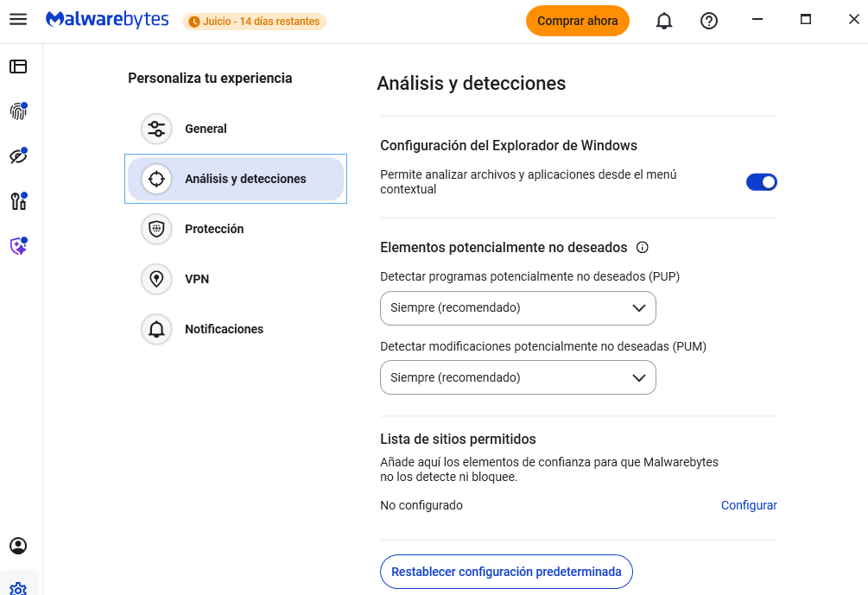The height and width of the screenshot is (595, 868).
Task: Switch to the Protección settings tab
Action: tap(214, 229)
